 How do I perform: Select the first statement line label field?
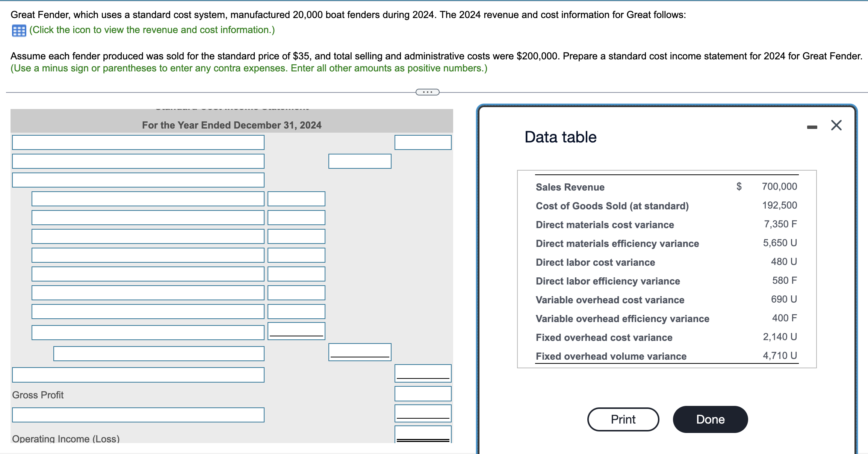138,142
